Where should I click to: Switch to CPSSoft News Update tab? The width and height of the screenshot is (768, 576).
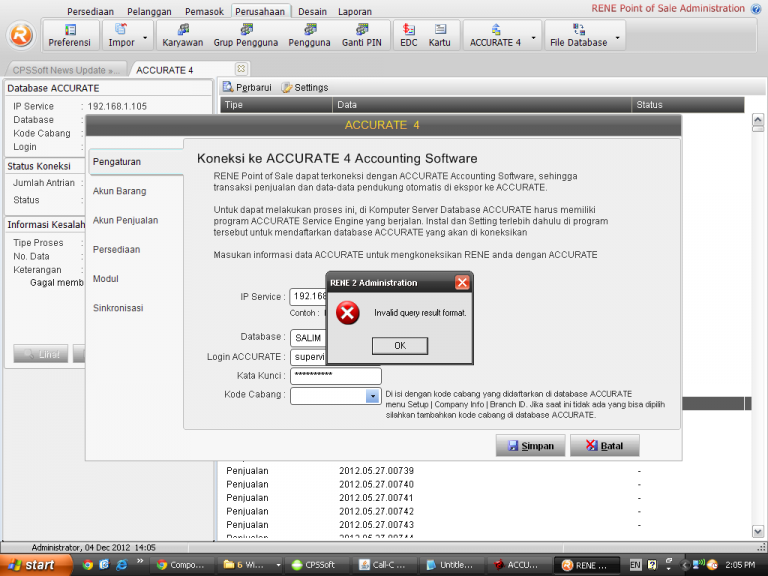point(66,70)
